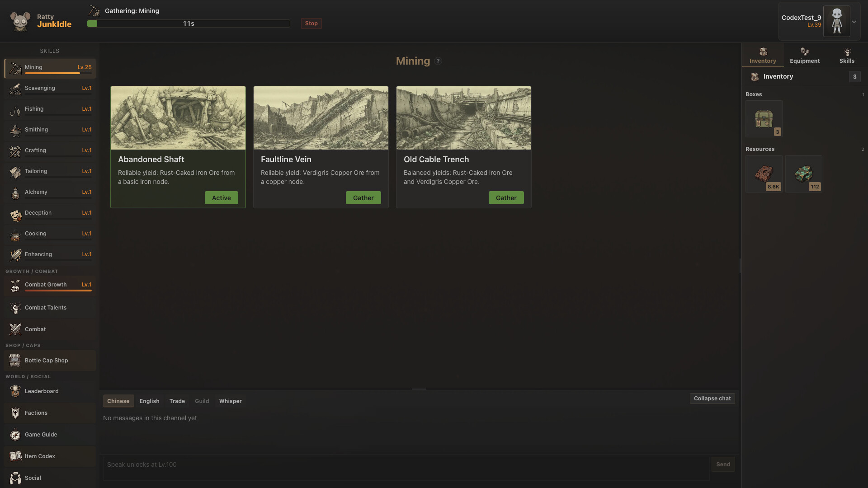The image size is (868, 488).
Task: Collapse the chat panel
Action: click(712, 399)
